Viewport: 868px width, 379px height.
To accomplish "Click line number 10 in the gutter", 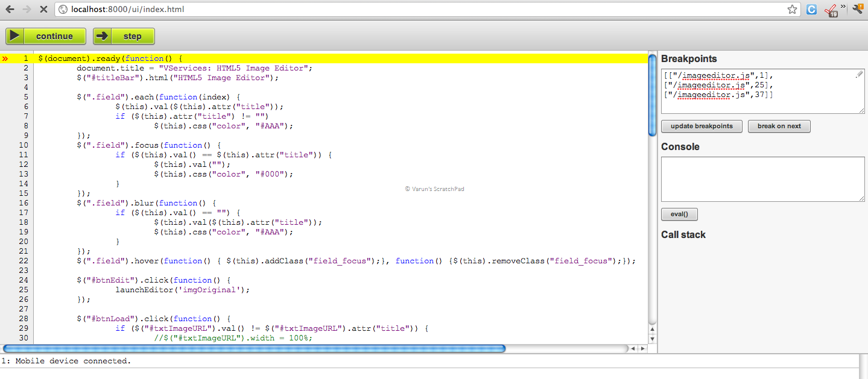I will click(x=24, y=145).
